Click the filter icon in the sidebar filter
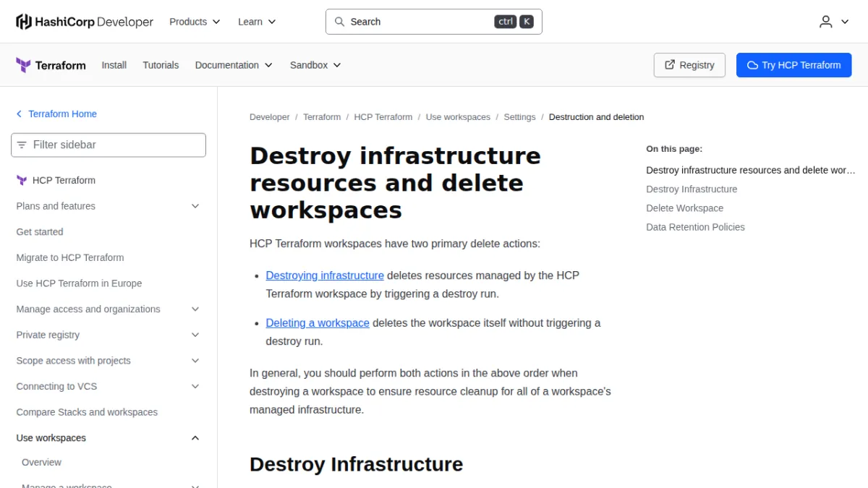Image resolution: width=868 pixels, height=488 pixels. point(22,145)
